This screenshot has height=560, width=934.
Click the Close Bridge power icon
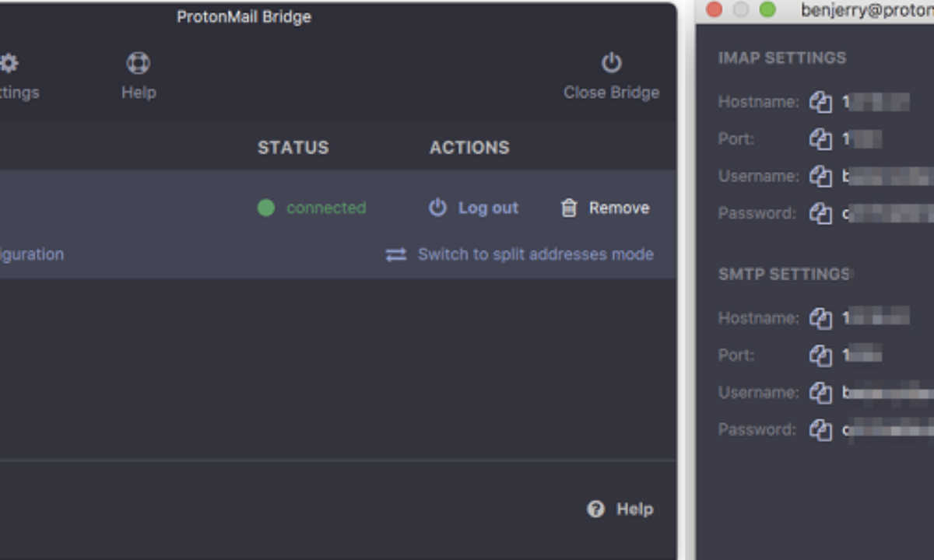pos(611,63)
